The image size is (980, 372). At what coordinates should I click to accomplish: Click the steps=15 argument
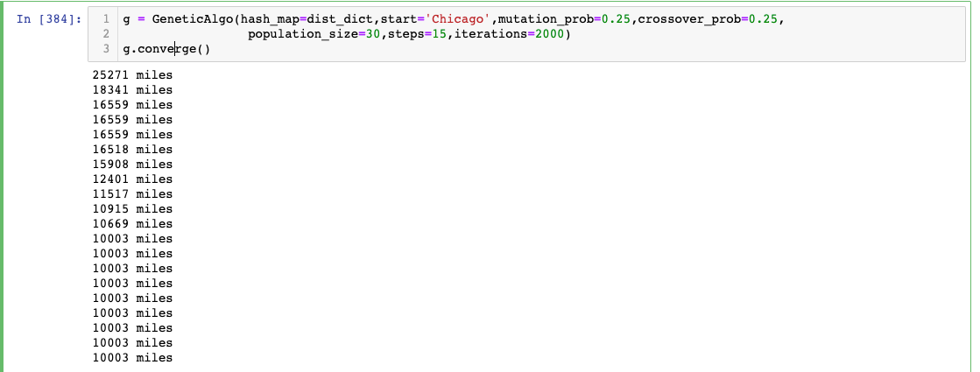pos(417,34)
